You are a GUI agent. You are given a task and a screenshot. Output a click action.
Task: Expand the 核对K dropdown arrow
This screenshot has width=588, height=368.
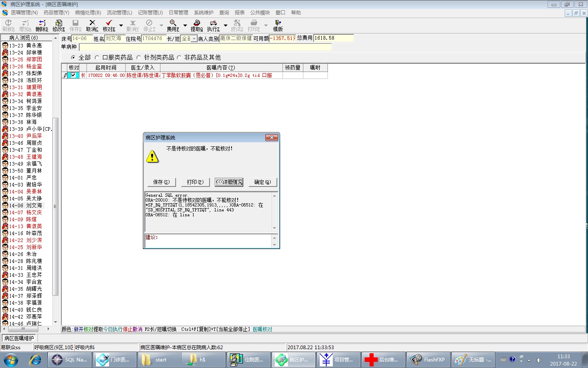[121, 25]
